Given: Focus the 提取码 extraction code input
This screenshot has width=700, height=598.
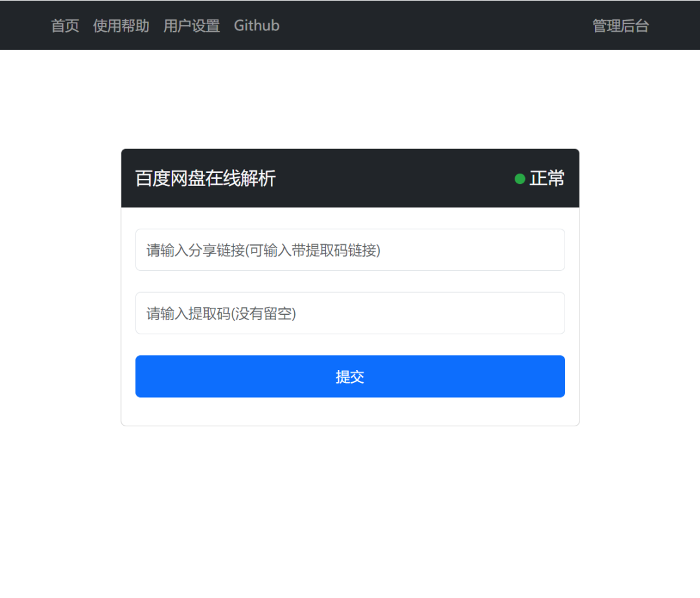Looking at the screenshot, I should 350,314.
